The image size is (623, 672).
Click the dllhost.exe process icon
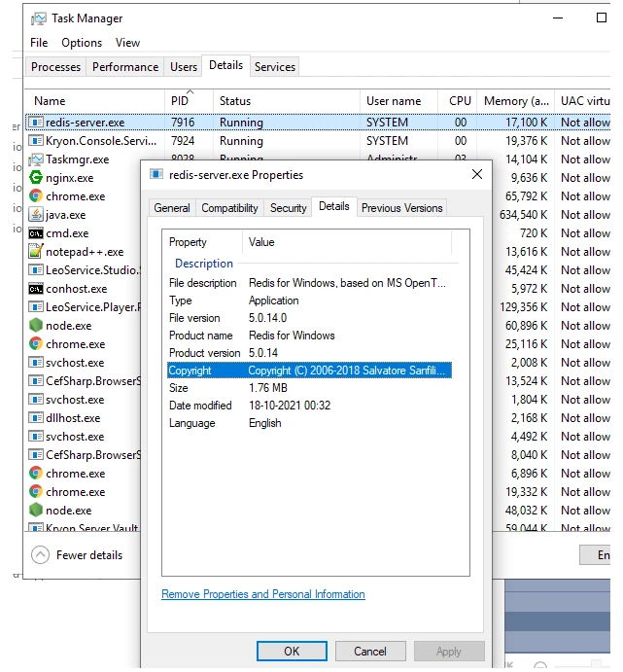pos(36,418)
